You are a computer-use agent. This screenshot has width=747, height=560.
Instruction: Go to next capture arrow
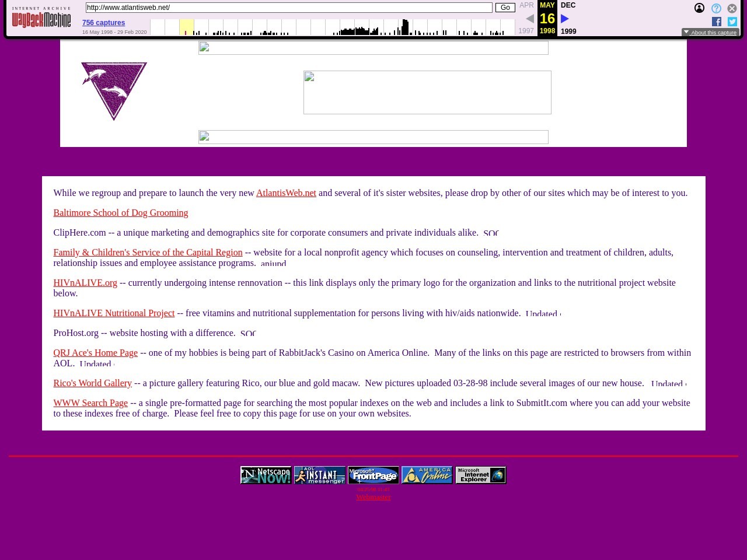[564, 19]
